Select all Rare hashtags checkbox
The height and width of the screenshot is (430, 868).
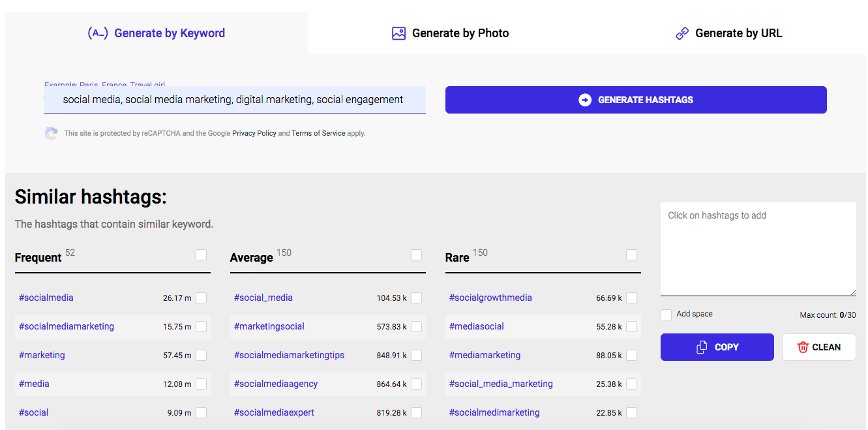click(x=631, y=254)
